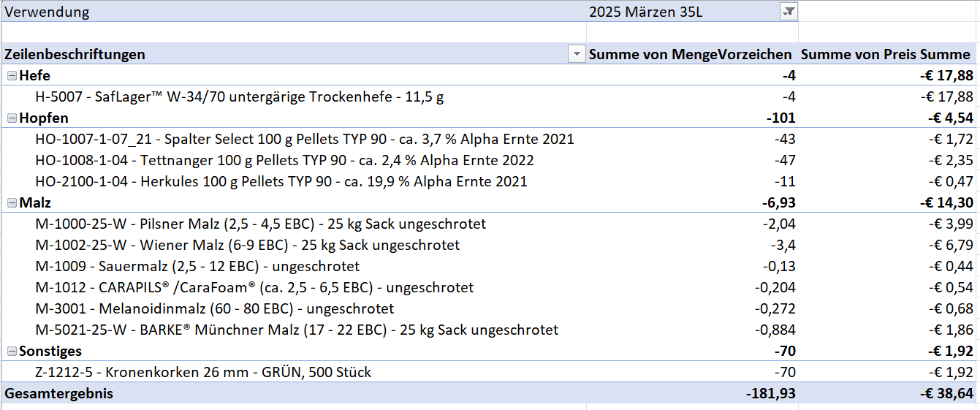Collapse the Hefe group
This screenshot has width=980, height=410.
tap(11, 75)
